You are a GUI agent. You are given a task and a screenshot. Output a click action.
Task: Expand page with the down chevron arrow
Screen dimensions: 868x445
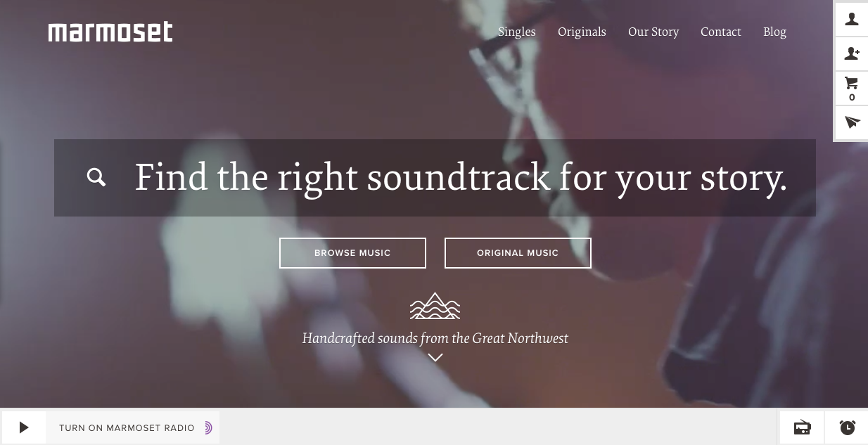point(435,357)
